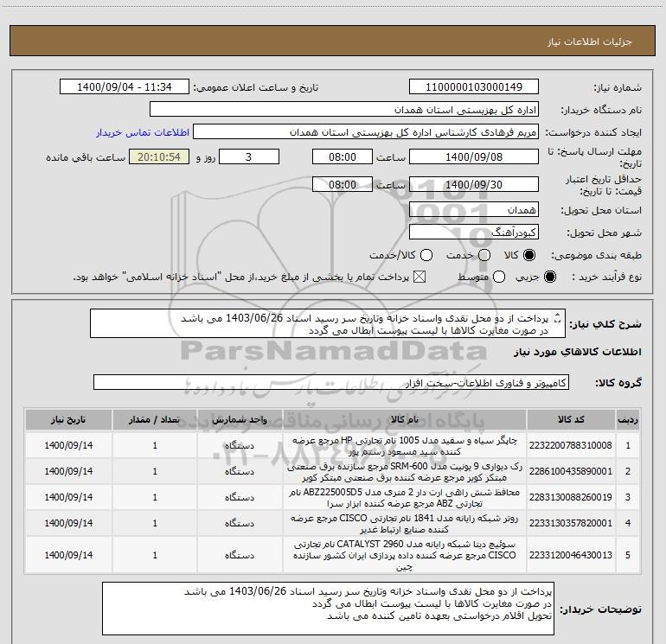
Task: Click the اطلاعات کالاهای مورد نیاز heading
Action: pos(577,352)
